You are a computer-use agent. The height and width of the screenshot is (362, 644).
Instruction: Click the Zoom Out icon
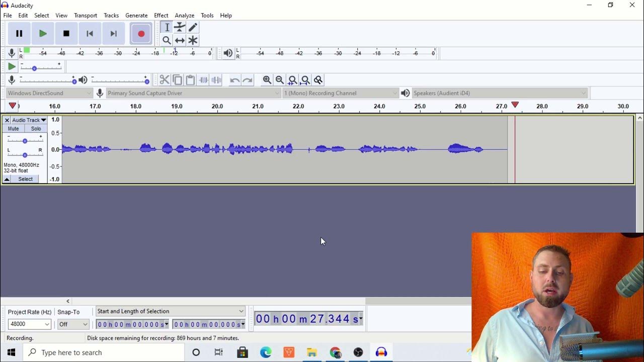click(x=280, y=80)
